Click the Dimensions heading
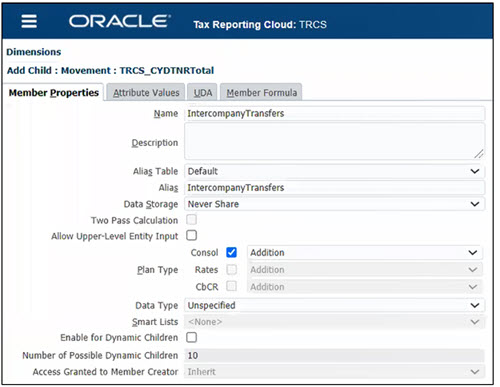This screenshot has width=500, height=387. (x=34, y=52)
